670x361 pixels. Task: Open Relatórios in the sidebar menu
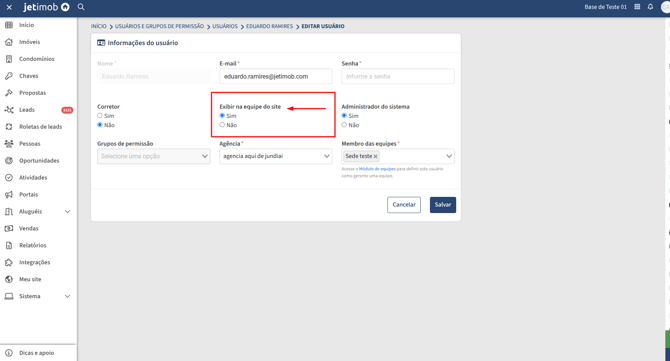click(32, 245)
